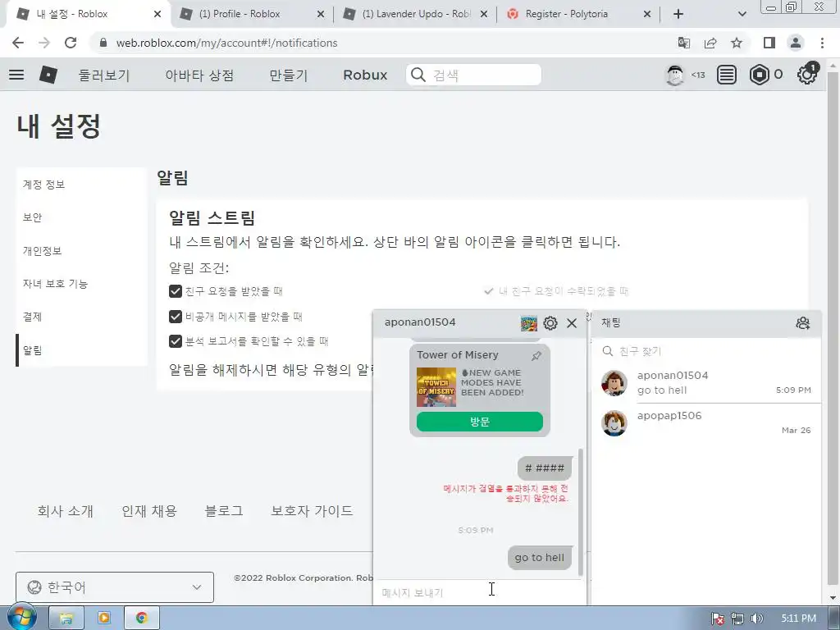This screenshot has height=630, width=840.
Task: Click the game icon in aponan01504 chat header
Action: coord(529,323)
